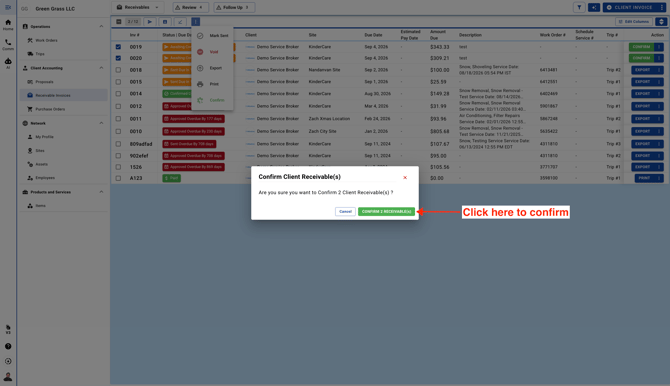
Task: Check the checkbox for invoice 0010
Action: tap(118, 131)
